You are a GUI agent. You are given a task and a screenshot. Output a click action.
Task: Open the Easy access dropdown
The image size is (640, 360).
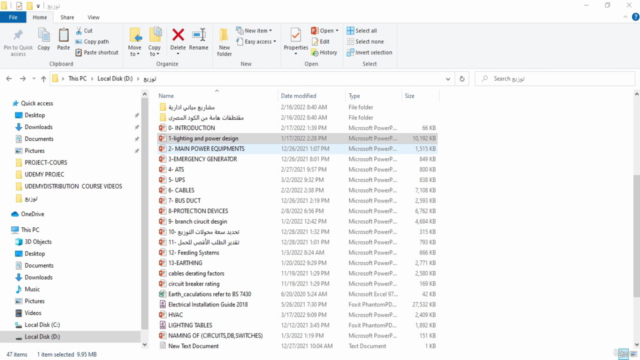click(256, 42)
